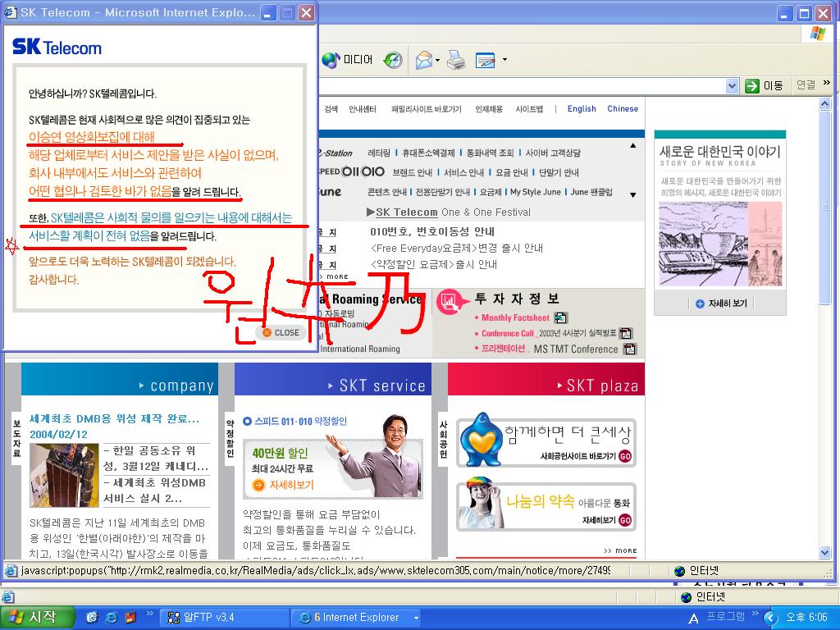Click the red quick launch icon on the taskbar

coord(130,618)
